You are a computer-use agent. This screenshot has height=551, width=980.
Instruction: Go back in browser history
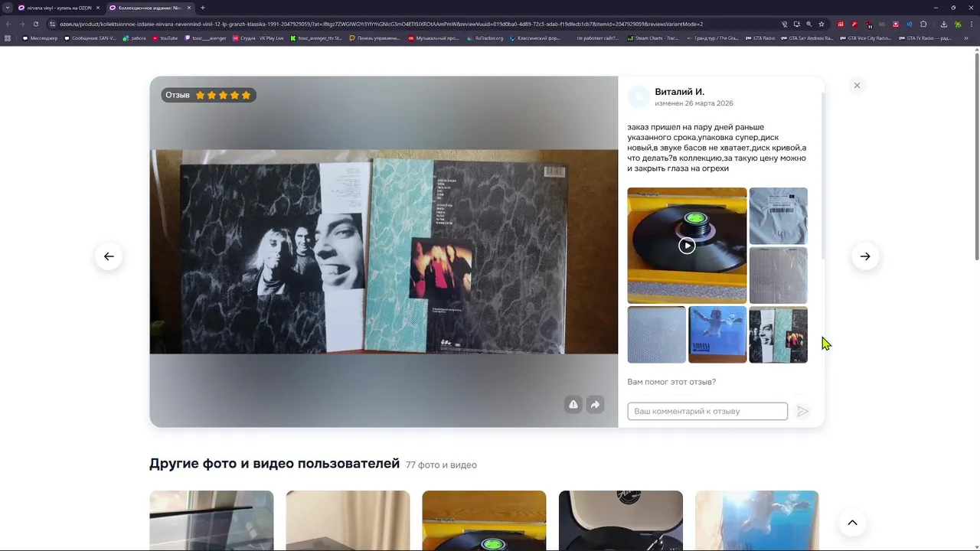point(8,24)
